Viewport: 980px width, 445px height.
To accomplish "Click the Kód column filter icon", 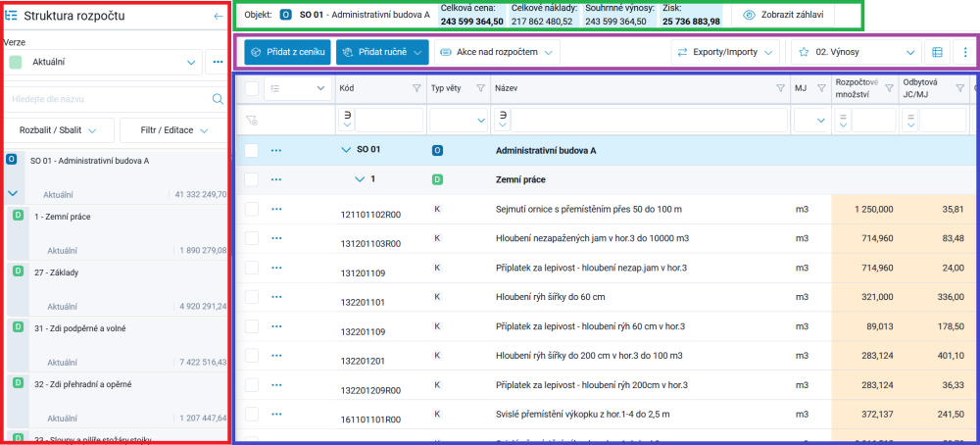I will click(x=416, y=89).
